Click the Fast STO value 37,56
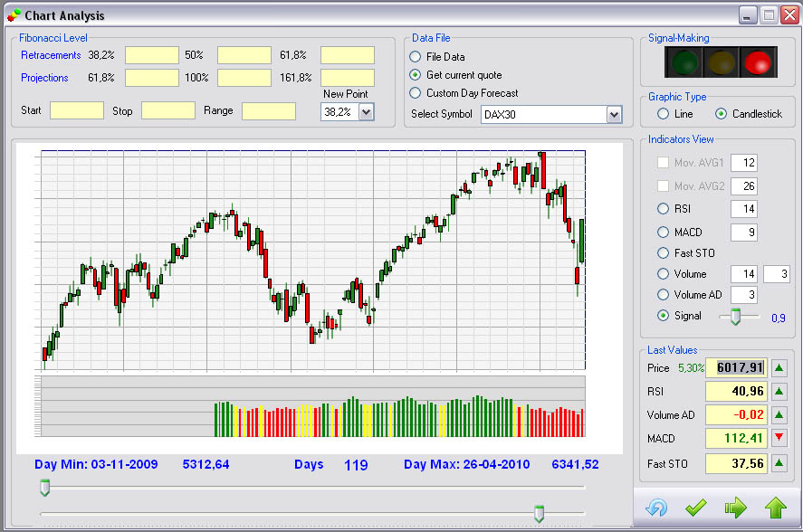The width and height of the screenshot is (803, 532). click(x=736, y=464)
